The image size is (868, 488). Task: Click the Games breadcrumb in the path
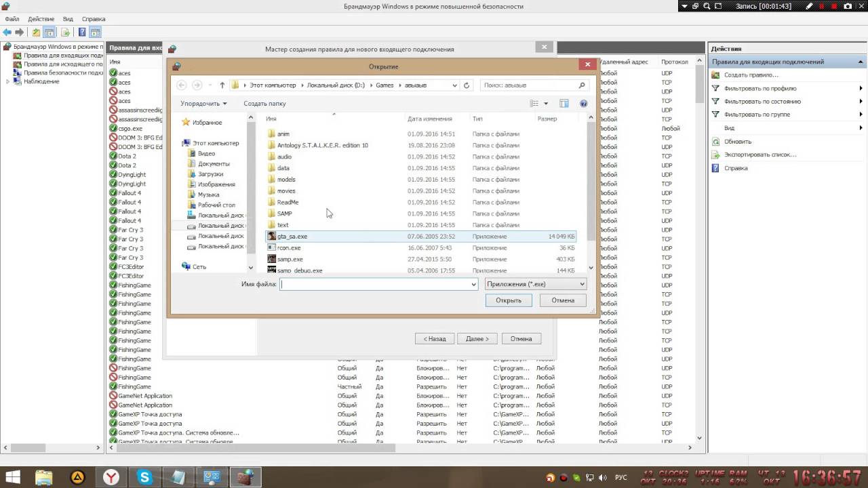coord(384,85)
